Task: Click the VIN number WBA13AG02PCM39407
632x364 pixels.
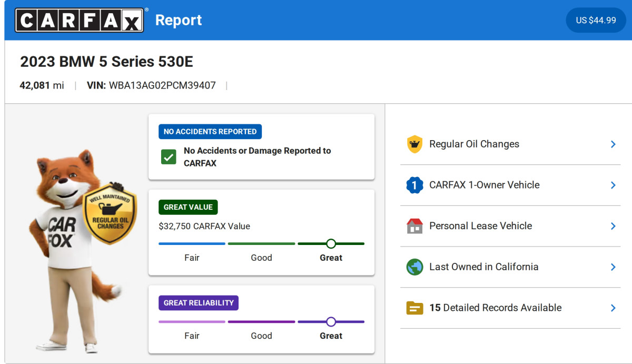Action: coord(162,85)
